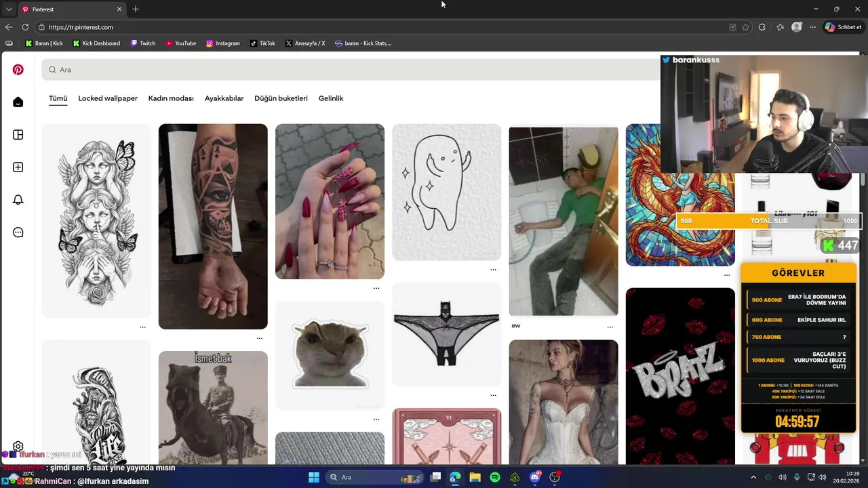Select the Kadın modası tab
This screenshot has width=868, height=488.
click(x=171, y=98)
